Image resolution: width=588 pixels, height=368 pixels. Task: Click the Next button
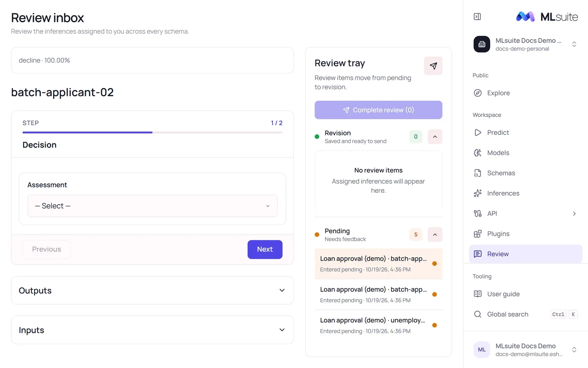(x=265, y=249)
